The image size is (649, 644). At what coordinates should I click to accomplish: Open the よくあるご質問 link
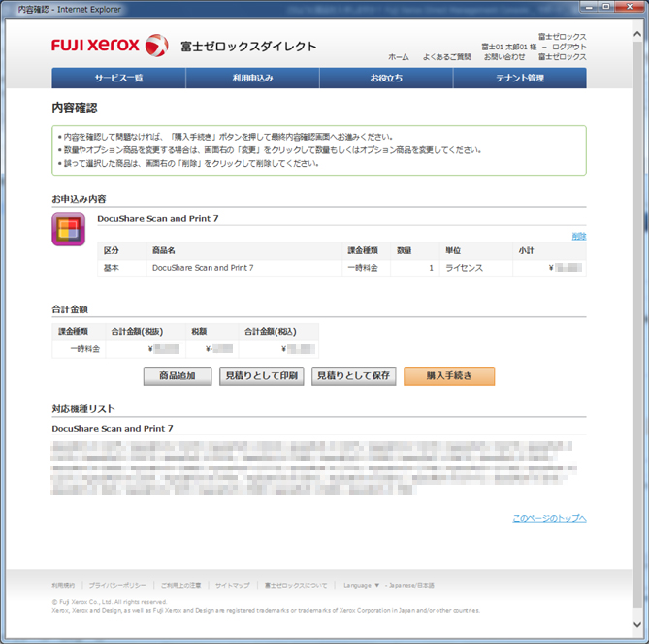pyautogui.click(x=446, y=57)
